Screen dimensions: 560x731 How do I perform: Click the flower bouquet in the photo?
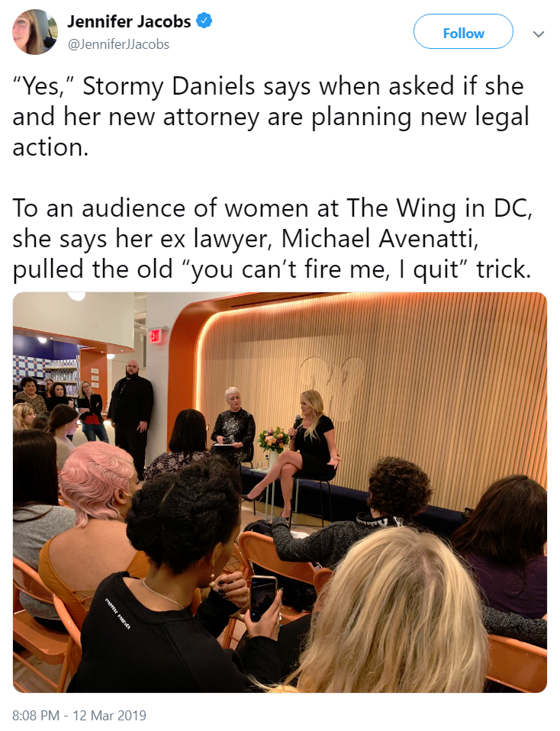[x=274, y=440]
